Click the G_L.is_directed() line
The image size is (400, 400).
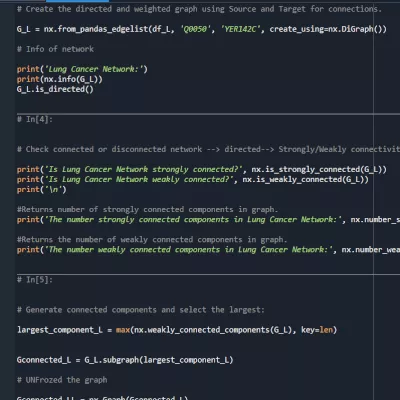coord(55,89)
